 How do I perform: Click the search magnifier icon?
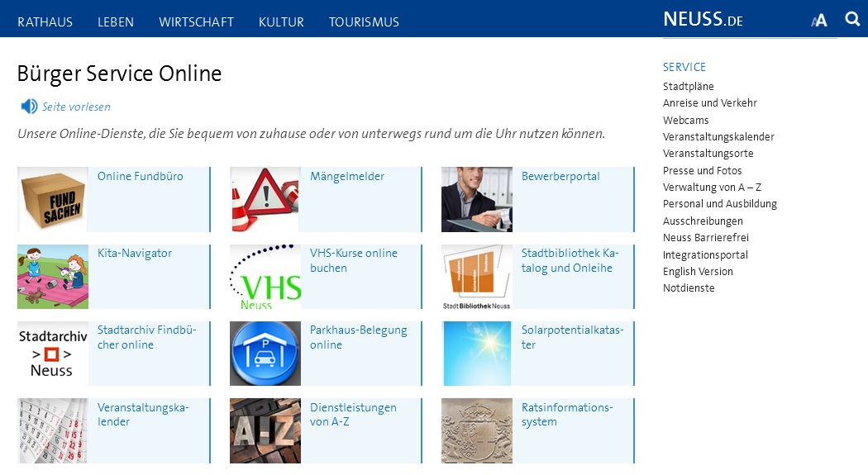point(852,19)
